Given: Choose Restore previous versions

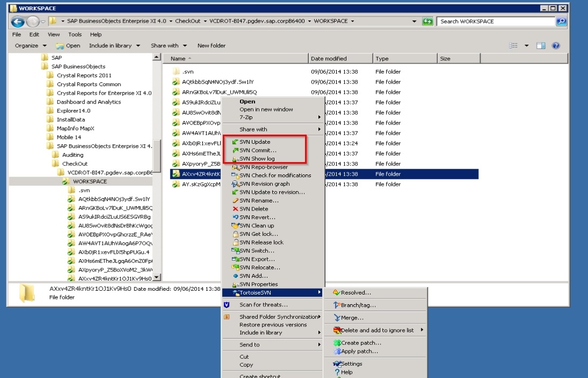Looking at the screenshot, I should pyautogui.click(x=273, y=325).
